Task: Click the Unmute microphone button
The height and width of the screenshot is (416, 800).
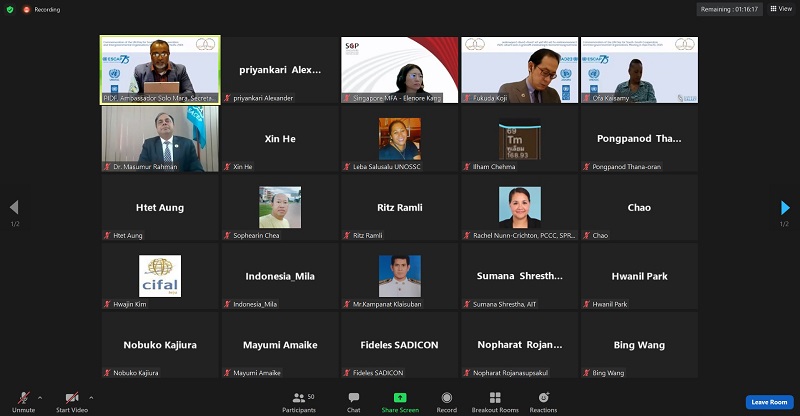Action: (x=23, y=402)
